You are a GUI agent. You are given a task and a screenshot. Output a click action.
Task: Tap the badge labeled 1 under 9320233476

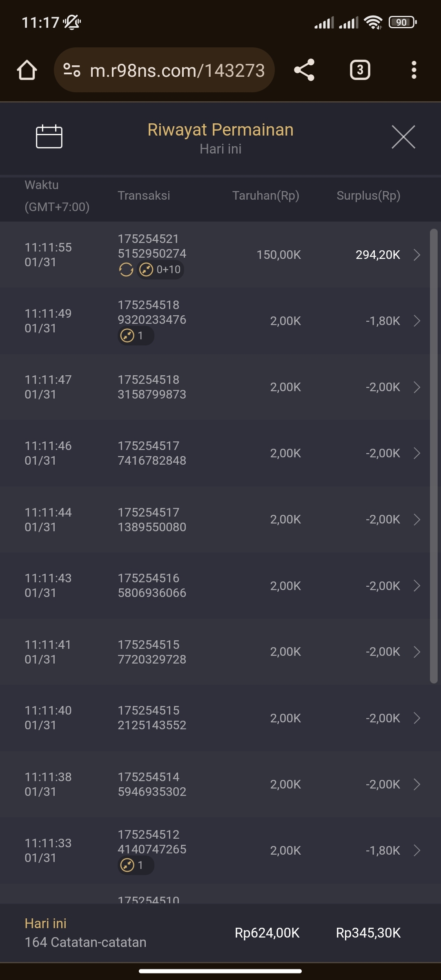tap(136, 336)
